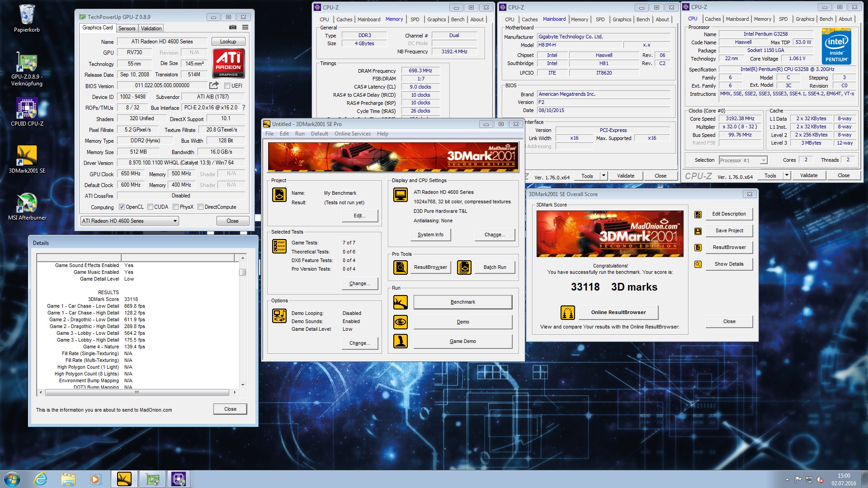Open the GPU-Z hamburger menu icon
The height and width of the screenshot is (488, 868).
(x=245, y=28)
